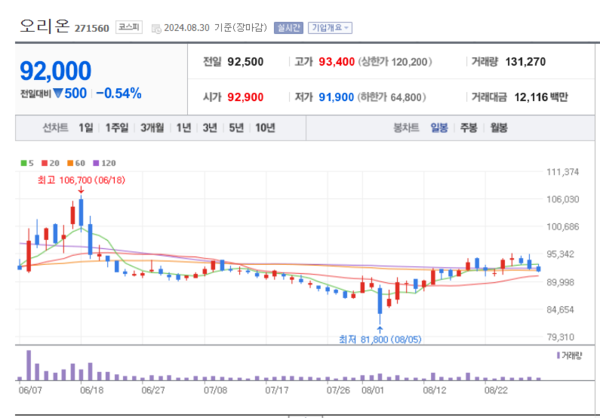Select the 1주일 line chart tab

coord(117,128)
